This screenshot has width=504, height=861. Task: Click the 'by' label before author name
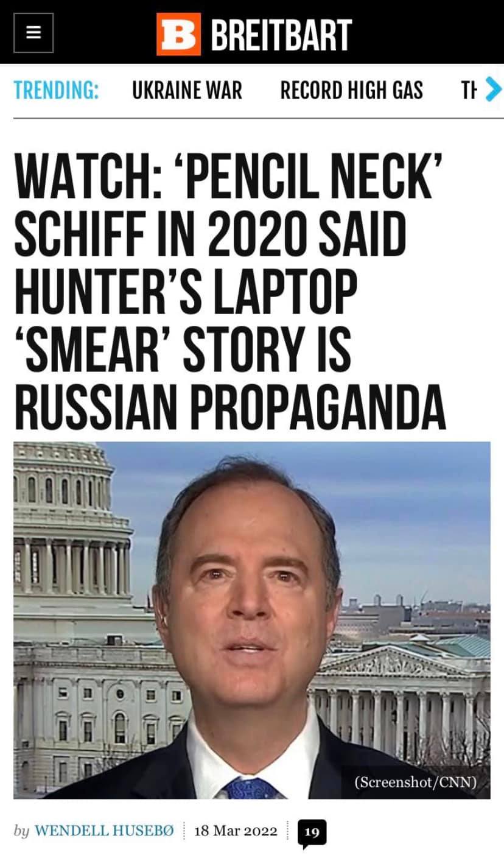pyautogui.click(x=21, y=832)
